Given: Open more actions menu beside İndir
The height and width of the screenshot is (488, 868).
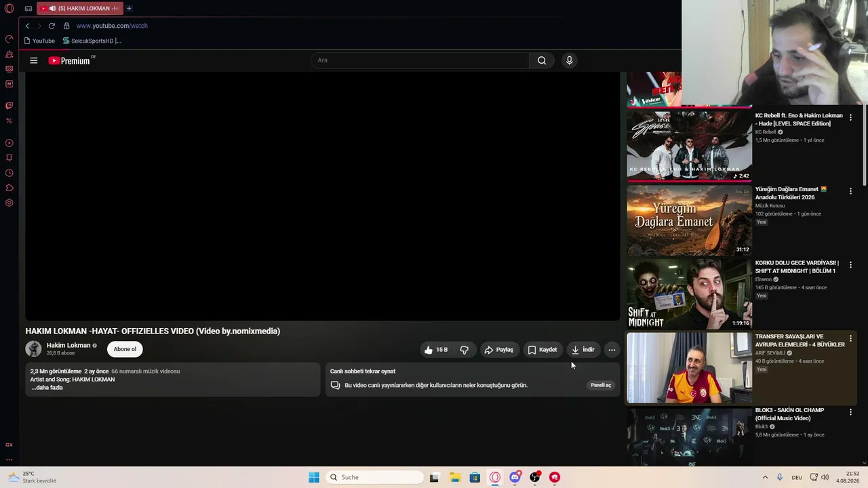Looking at the screenshot, I should pyautogui.click(x=612, y=350).
